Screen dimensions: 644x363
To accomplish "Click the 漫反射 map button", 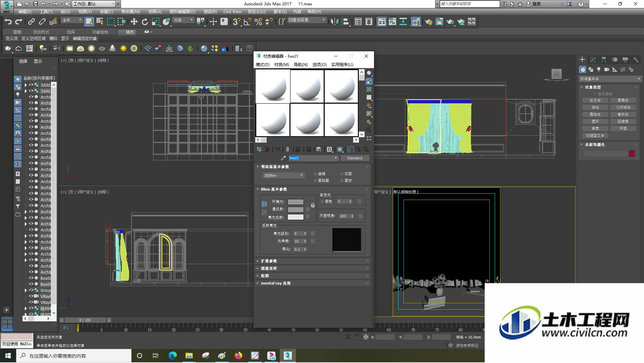I will coord(308,209).
